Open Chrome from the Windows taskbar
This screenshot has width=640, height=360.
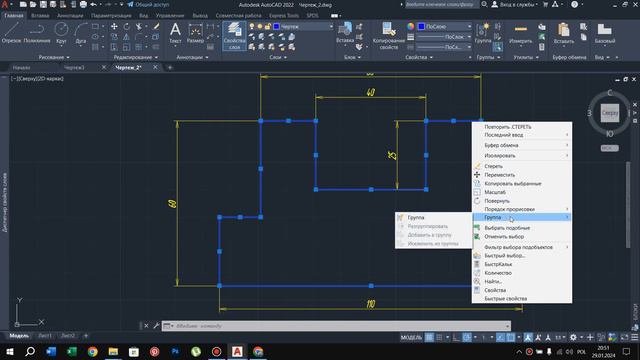point(93,351)
